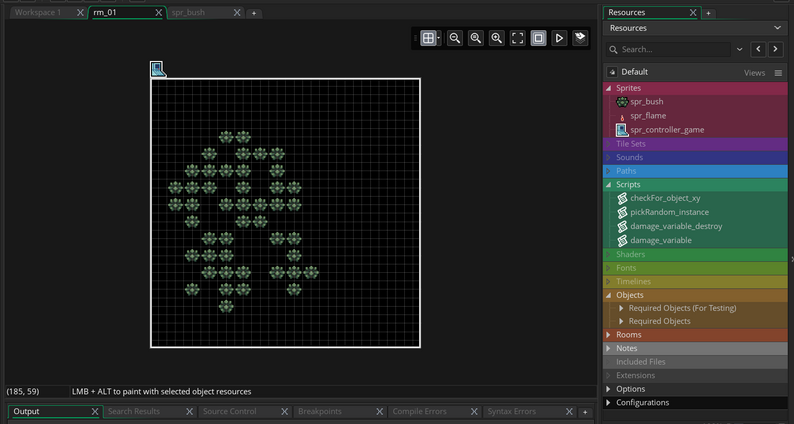Select the controller object instance above room
This screenshot has height=424, width=794.
click(x=157, y=69)
